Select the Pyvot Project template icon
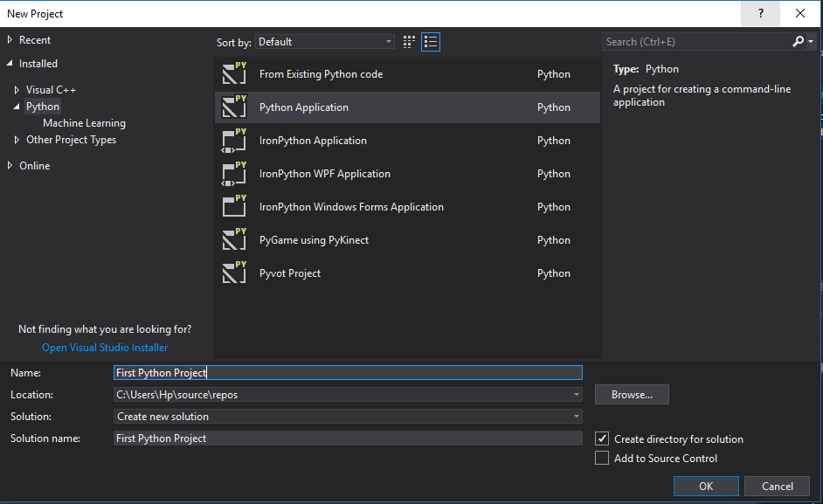This screenshot has width=823, height=504. click(232, 273)
